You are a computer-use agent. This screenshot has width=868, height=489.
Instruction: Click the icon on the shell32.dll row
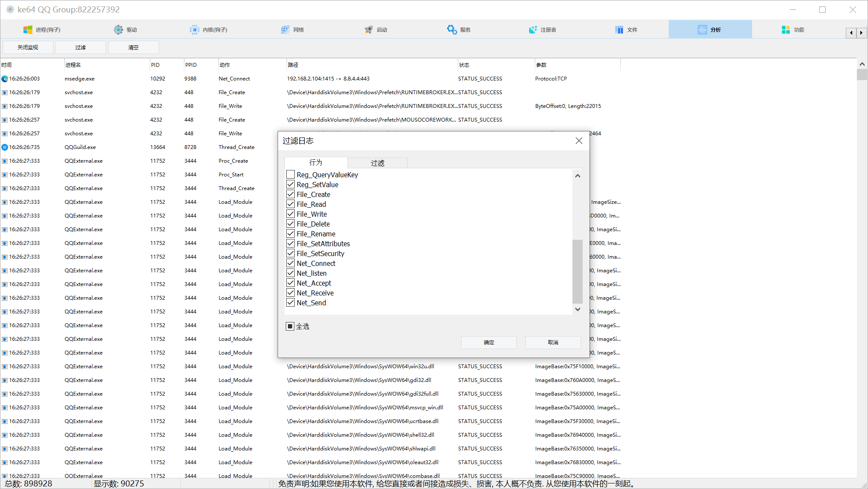(x=5, y=435)
